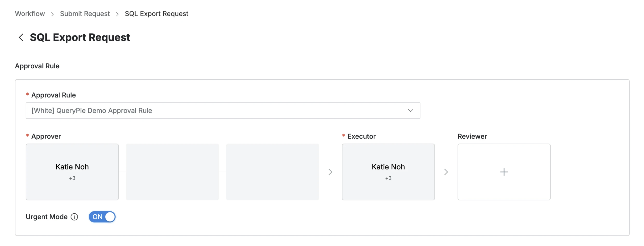Click breadcrumb separator after Submit Request
The image size is (644, 246).
117,14
